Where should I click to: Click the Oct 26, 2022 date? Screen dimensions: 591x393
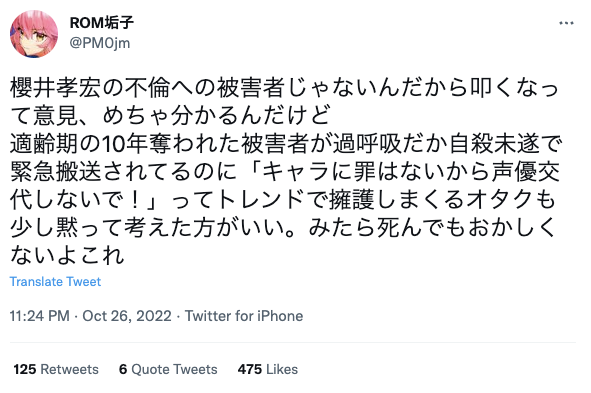pos(127,316)
